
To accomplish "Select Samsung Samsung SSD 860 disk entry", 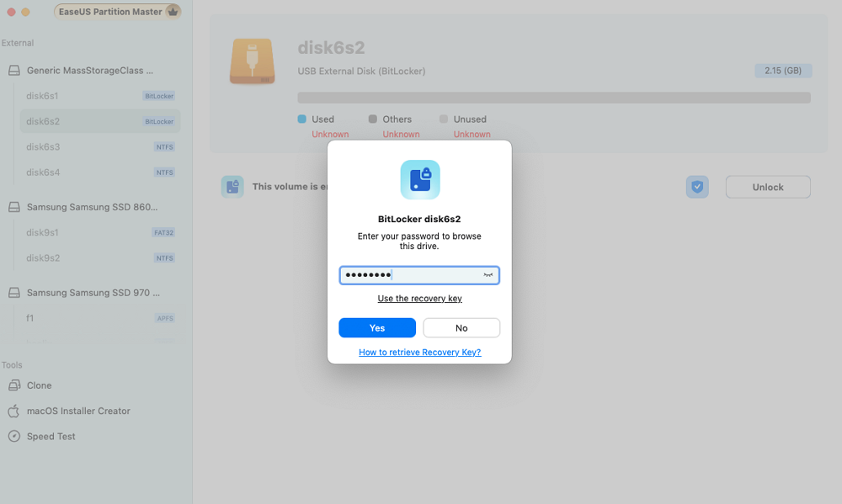I will (93, 207).
